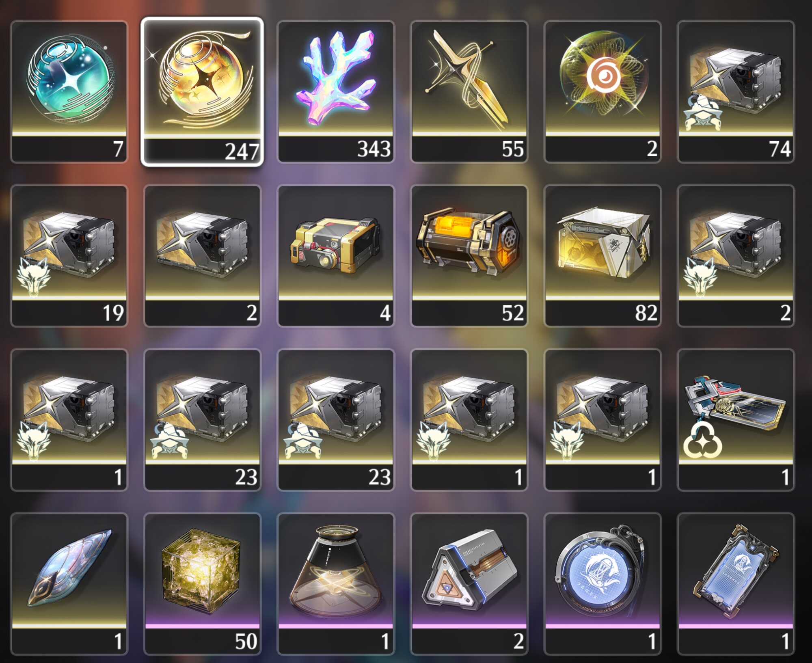This screenshot has width=812, height=663.
Task: Click the glowing yellow cube with count 50
Action: click(202, 584)
